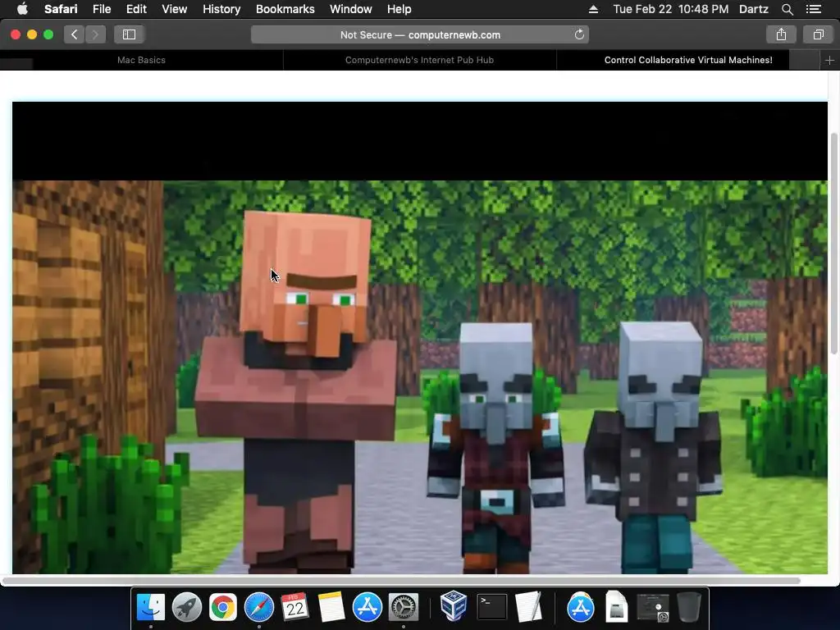
Task: Open the Share button
Action: point(781,34)
